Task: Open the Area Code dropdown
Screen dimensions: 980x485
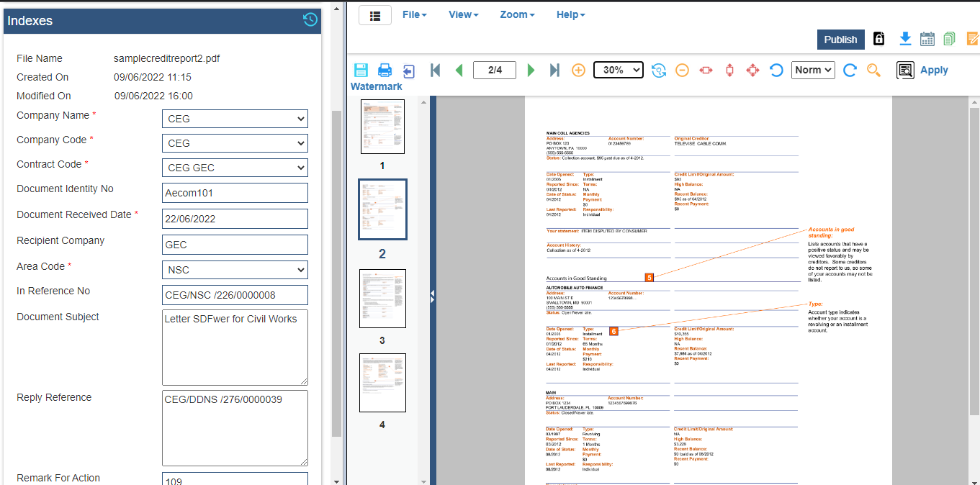Action: [235, 270]
